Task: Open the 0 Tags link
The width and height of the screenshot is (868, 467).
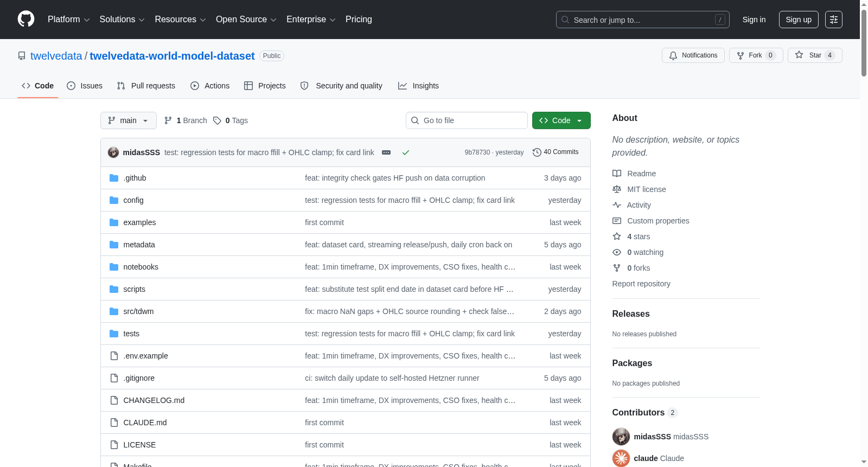Action: (x=231, y=120)
